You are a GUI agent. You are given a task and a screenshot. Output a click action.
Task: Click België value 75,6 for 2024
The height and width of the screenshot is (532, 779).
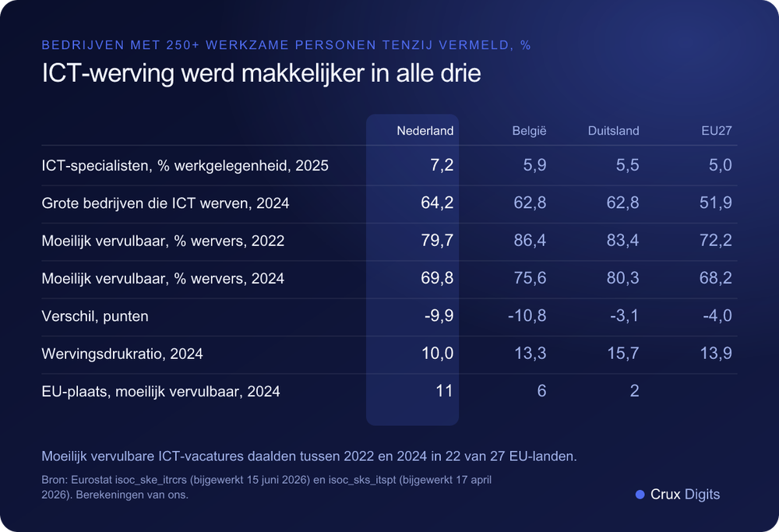[530, 278]
